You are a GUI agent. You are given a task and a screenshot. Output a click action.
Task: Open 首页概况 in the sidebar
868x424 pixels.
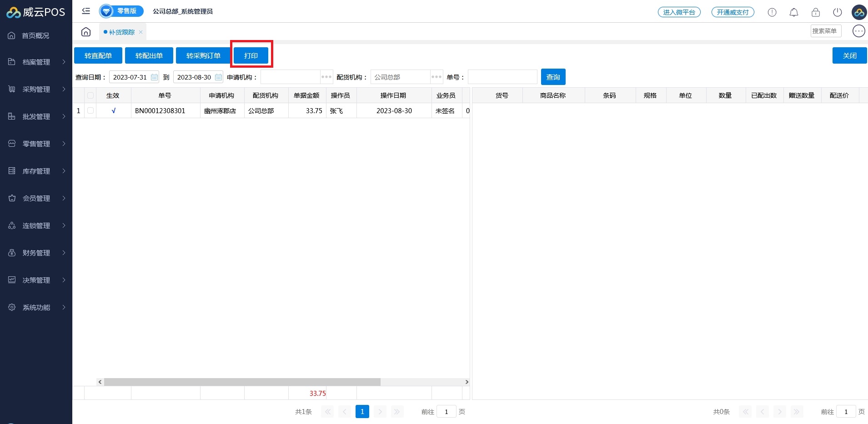pyautogui.click(x=35, y=35)
